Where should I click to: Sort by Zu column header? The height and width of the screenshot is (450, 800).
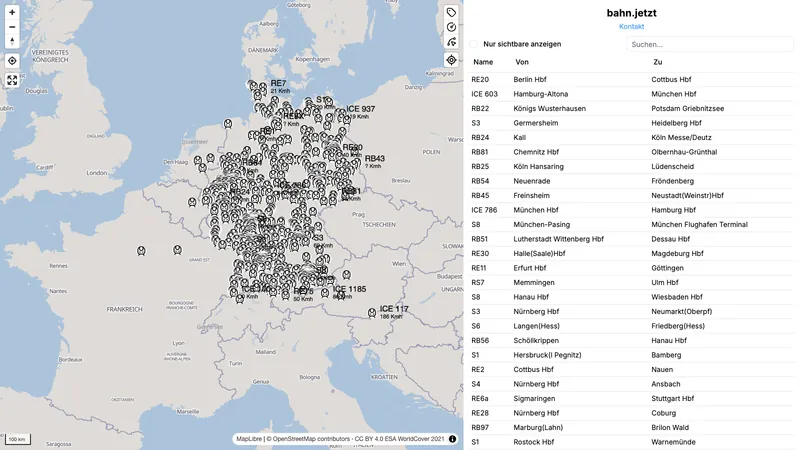(658, 62)
